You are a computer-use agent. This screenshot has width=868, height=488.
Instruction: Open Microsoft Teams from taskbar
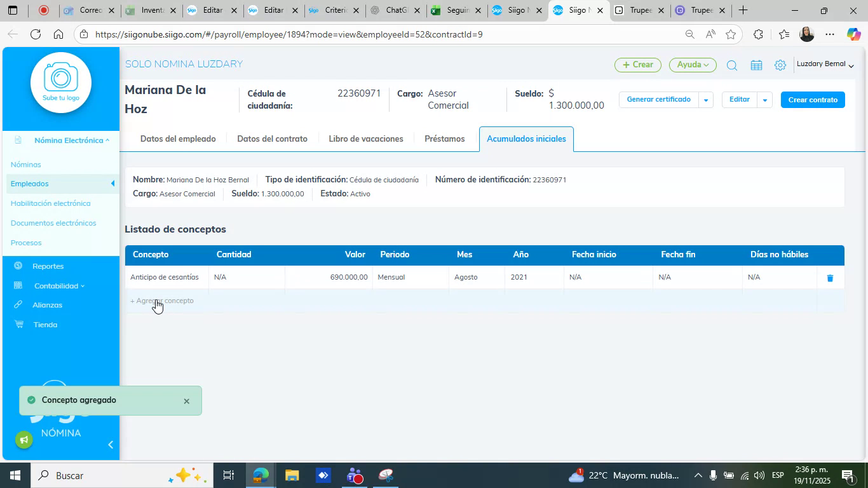pyautogui.click(x=355, y=475)
